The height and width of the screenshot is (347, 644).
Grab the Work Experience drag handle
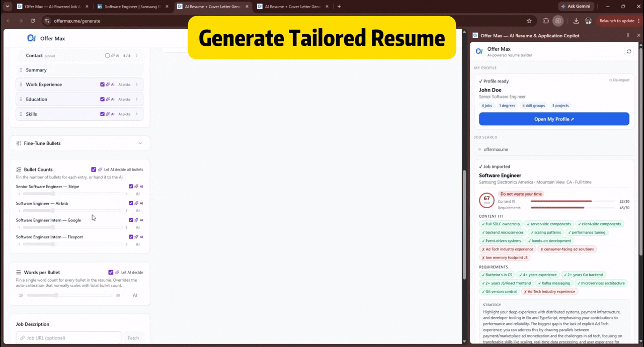pyautogui.click(x=21, y=84)
